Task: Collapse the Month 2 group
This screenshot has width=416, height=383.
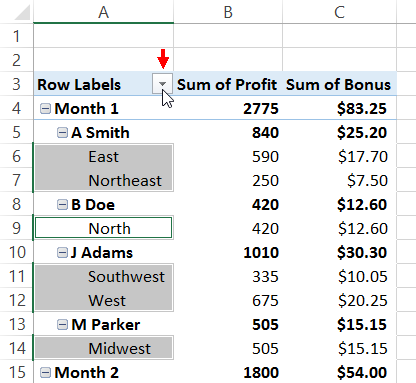Action: coord(45,373)
